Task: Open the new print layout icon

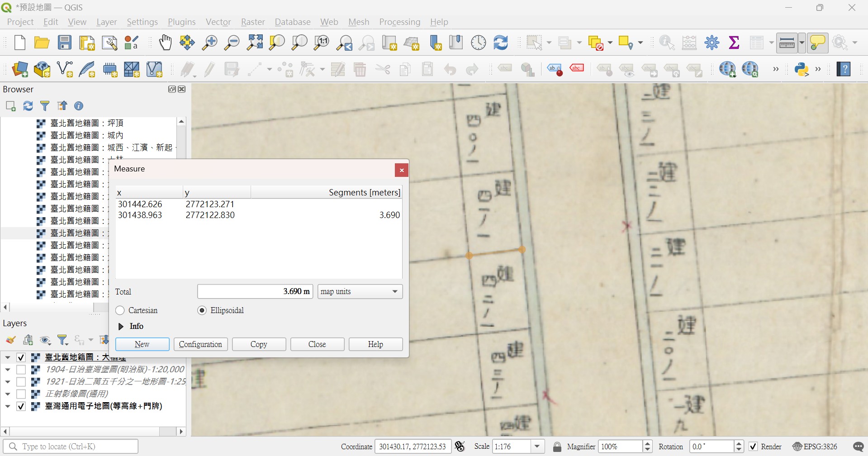Action: pyautogui.click(x=87, y=43)
